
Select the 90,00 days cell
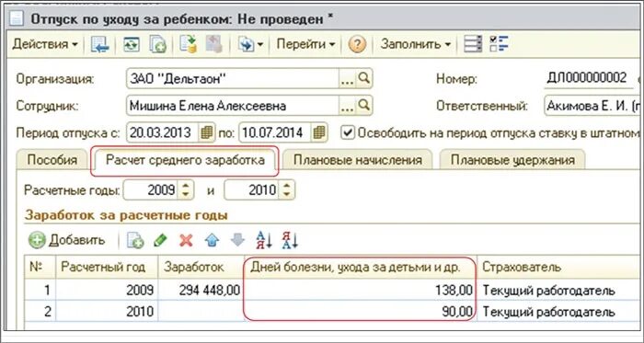(x=361, y=312)
